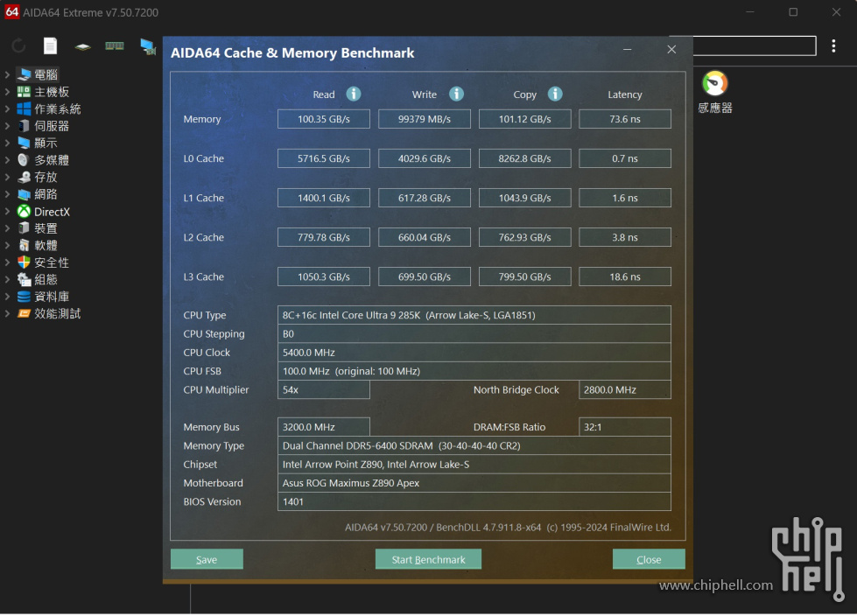The width and height of the screenshot is (857, 616).
Task: Click the Motherboard field Asus ROG Maximus Z890 Apex
Action: click(x=474, y=483)
